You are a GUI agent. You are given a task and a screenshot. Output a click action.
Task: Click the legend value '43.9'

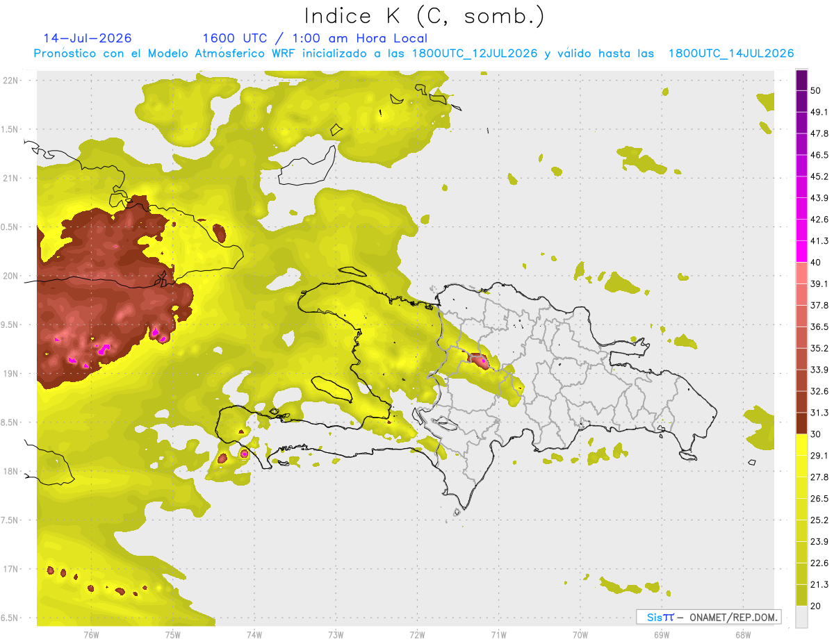click(819, 198)
